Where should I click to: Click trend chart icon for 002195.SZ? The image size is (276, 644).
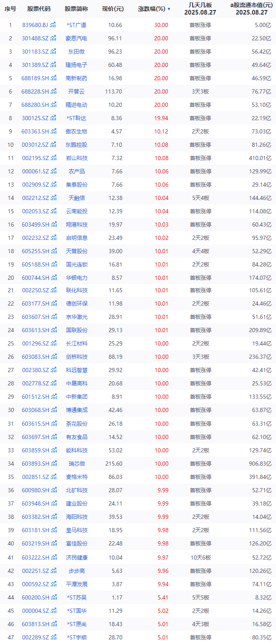tap(53, 158)
